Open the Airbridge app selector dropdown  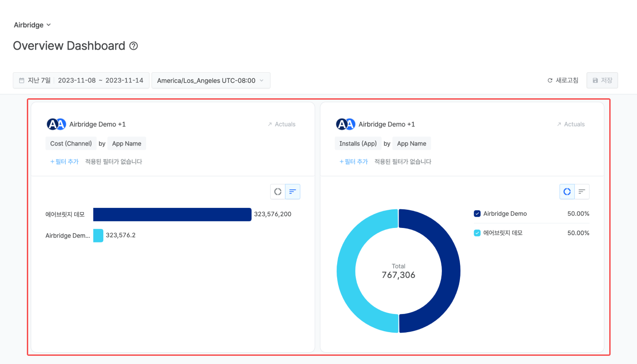[32, 25]
